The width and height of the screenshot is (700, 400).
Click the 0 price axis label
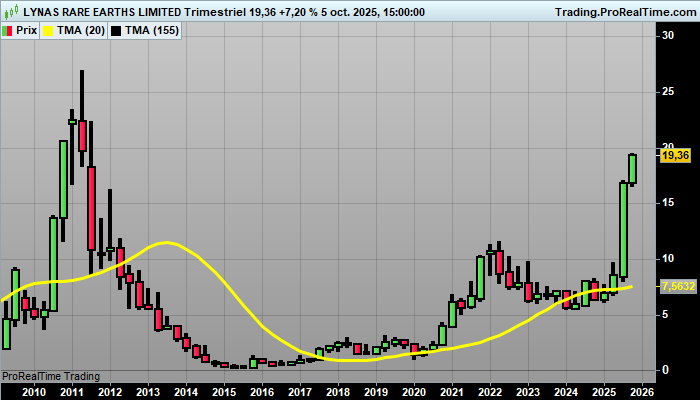click(x=665, y=370)
